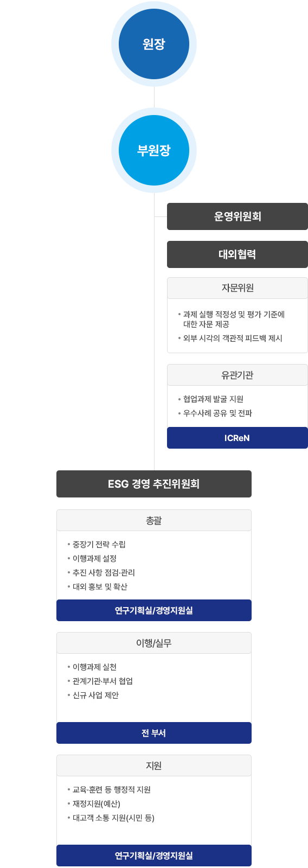
Task: Click the 이행/실무 section header
Action: [154, 643]
